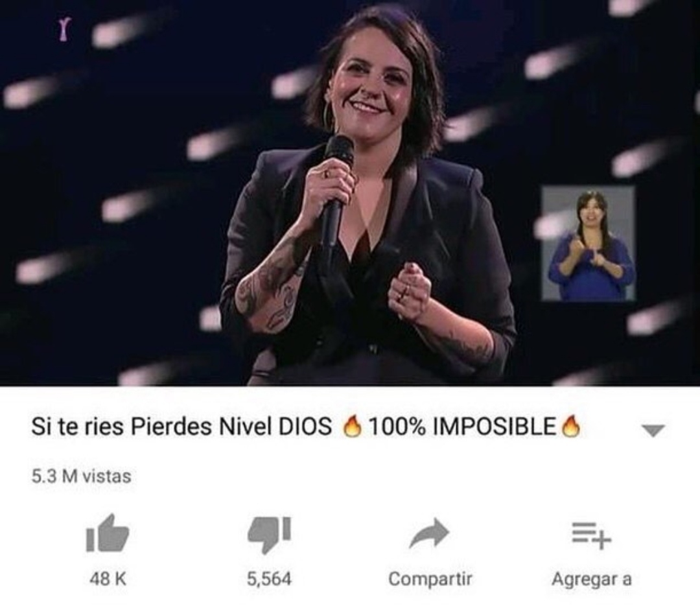Tap the 5.3 M vistas count
Image resolution: width=700 pixels, height=606 pixels.
81,476
